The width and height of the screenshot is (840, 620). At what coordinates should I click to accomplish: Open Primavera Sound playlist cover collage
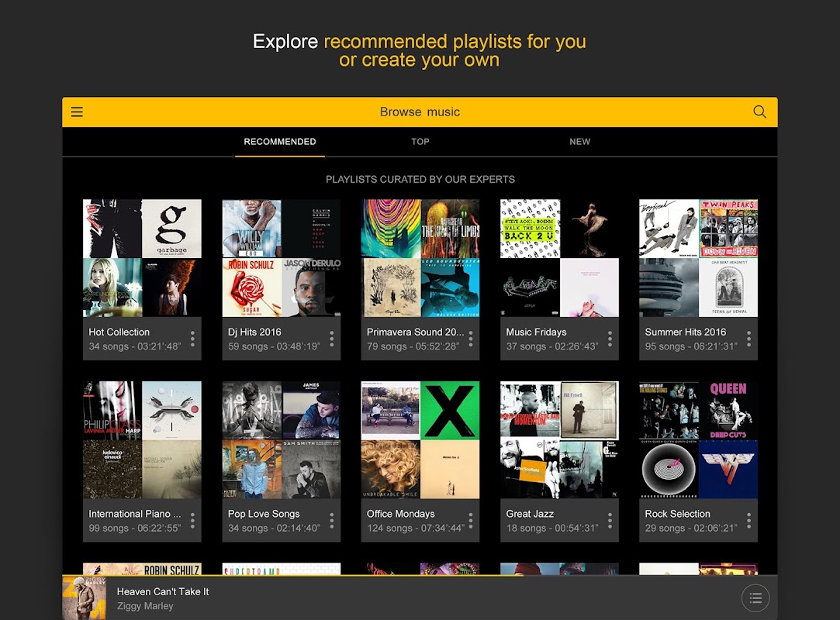tap(420, 258)
